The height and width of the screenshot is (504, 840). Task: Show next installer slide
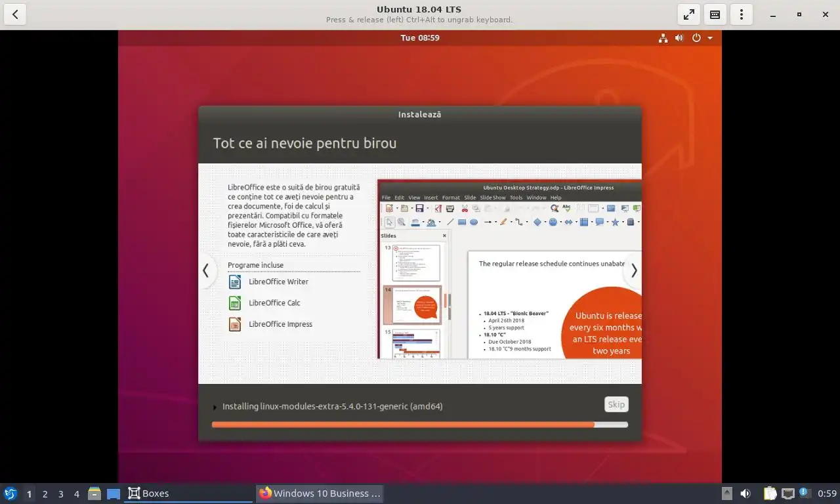click(x=634, y=270)
